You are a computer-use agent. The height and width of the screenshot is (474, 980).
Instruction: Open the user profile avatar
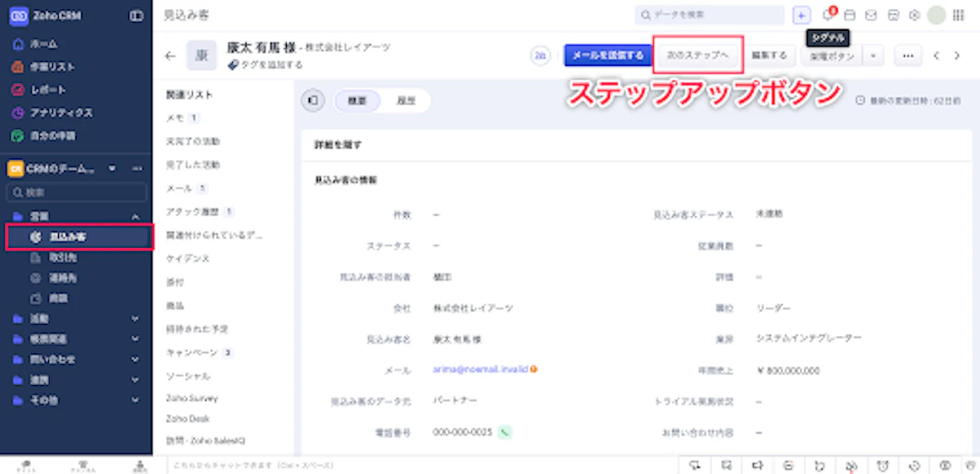(937, 15)
